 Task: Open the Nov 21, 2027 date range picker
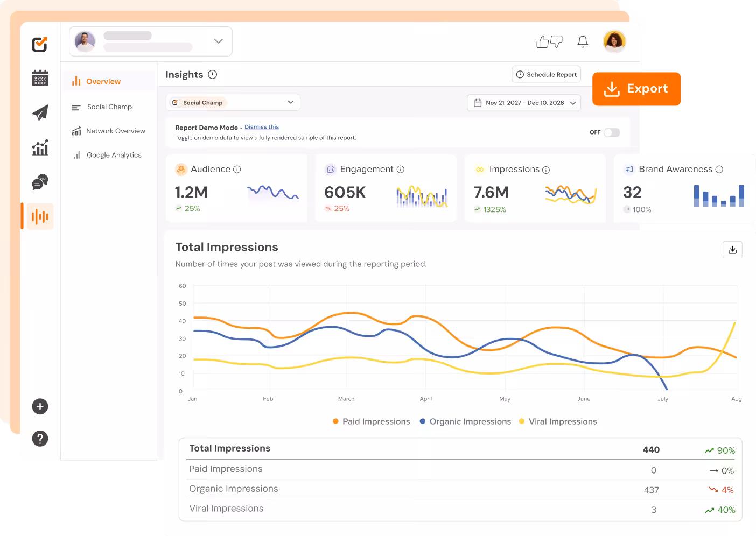[x=523, y=102]
